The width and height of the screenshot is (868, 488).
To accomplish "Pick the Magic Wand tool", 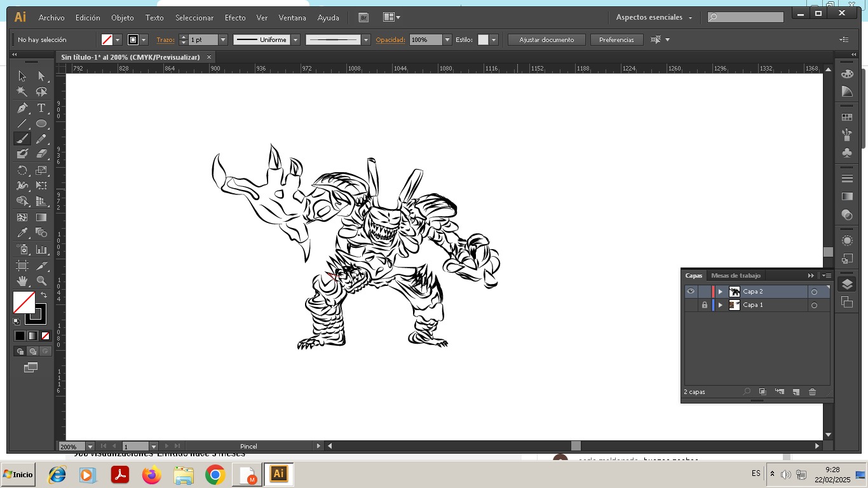I will pos(22,91).
